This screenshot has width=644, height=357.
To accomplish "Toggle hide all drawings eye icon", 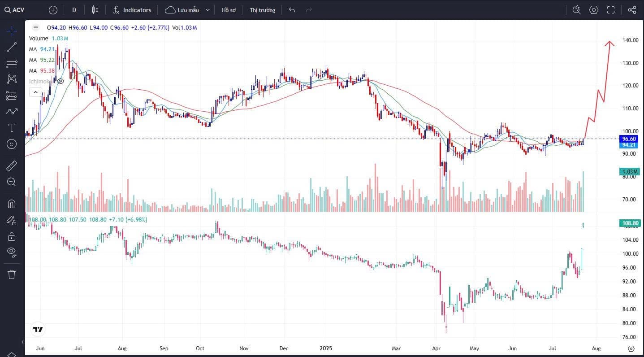I will tap(12, 252).
